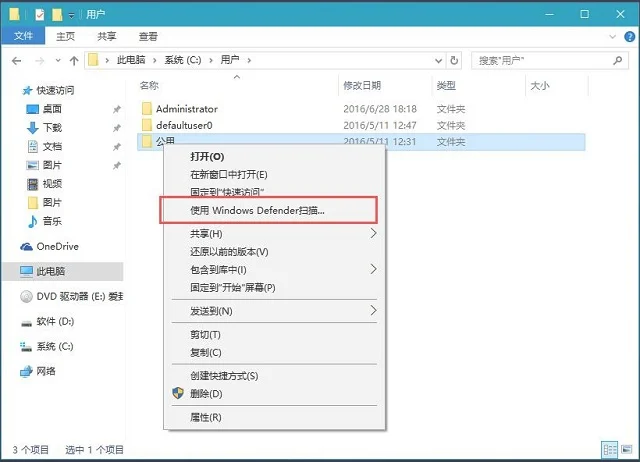Open 系统 (C:) drive in sidebar
640x462 pixels.
click(x=55, y=346)
